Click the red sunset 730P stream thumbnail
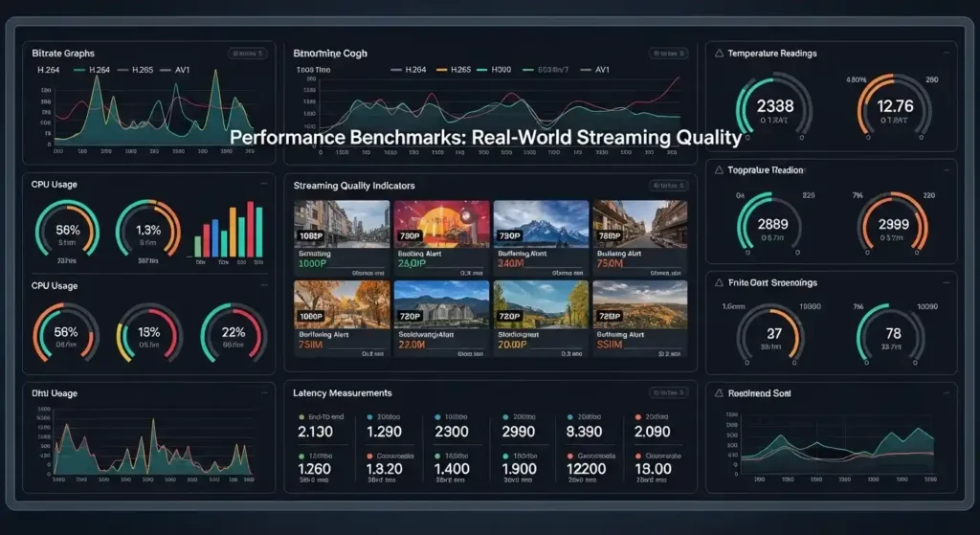980x535 pixels. pyautogui.click(x=440, y=222)
